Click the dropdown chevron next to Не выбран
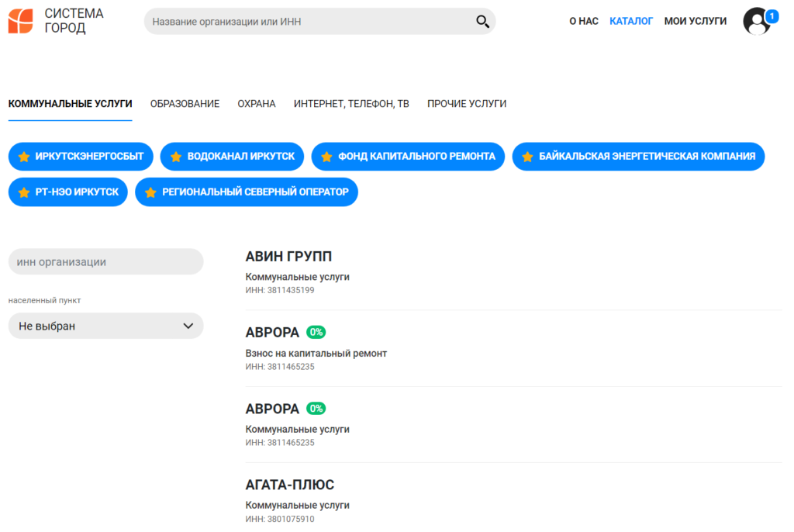 pos(188,326)
